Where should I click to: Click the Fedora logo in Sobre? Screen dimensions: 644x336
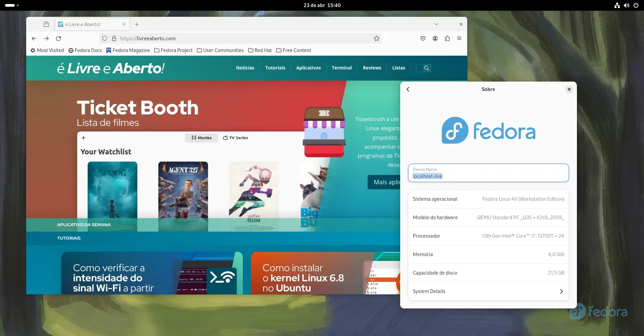point(488,130)
